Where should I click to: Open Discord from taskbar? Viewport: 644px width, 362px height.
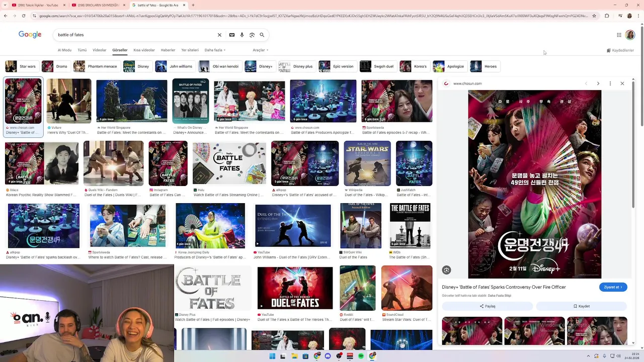point(328,356)
